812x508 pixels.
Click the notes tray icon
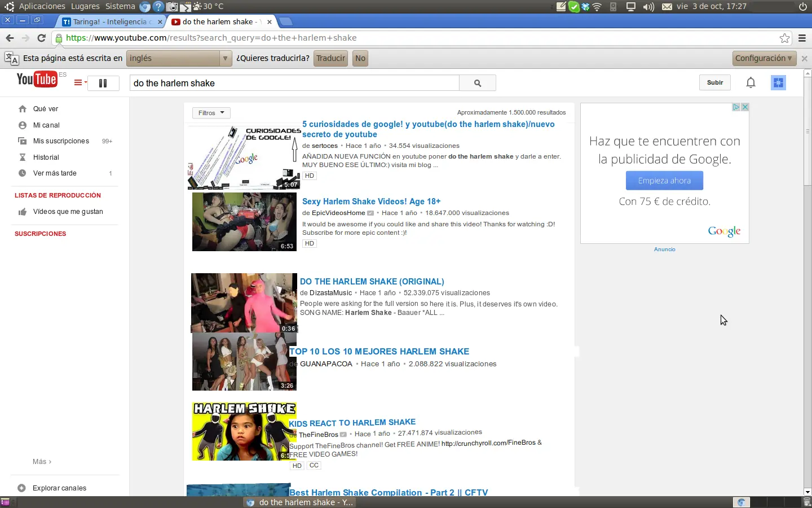click(561, 7)
